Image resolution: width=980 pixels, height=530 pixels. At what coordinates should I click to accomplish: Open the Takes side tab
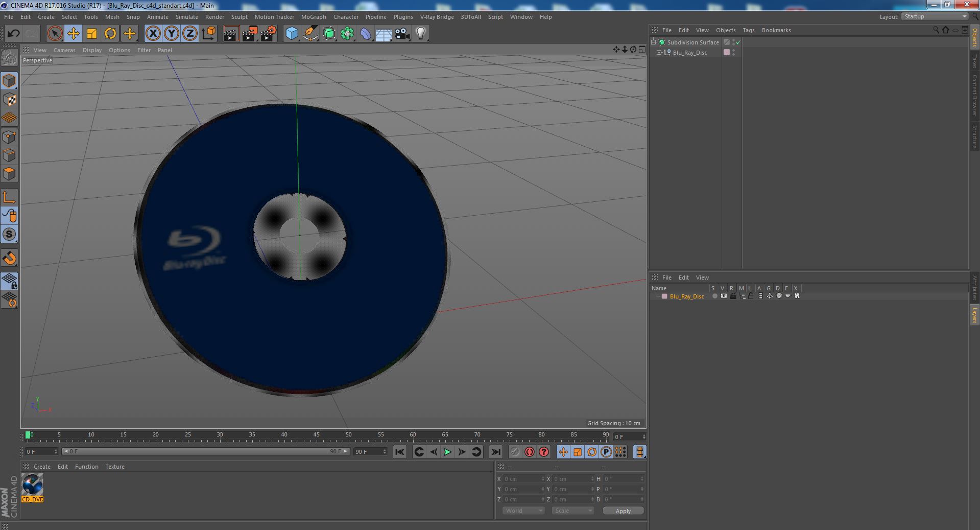pyautogui.click(x=974, y=61)
